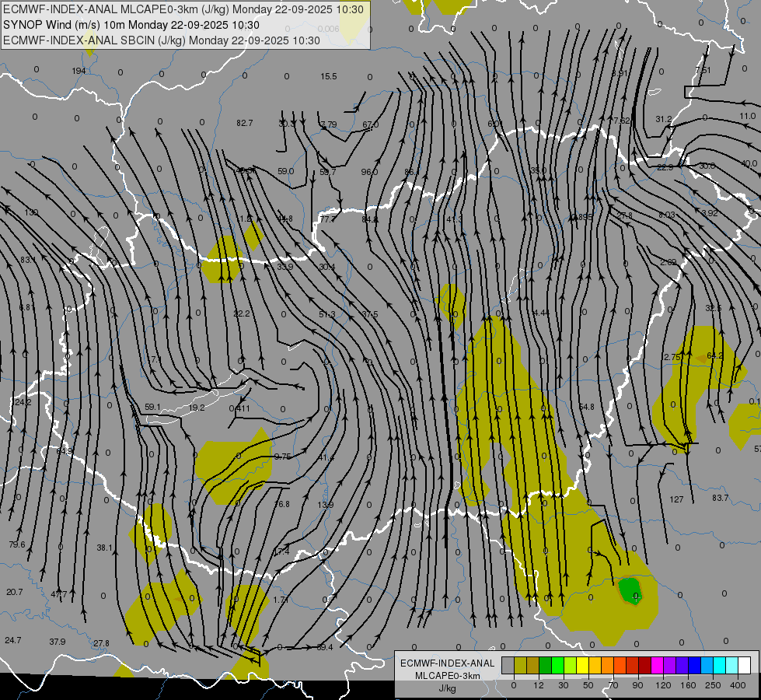Viewport: 761px width, 700px height.
Task: Click the map value 127
Action: pyautogui.click(x=676, y=499)
